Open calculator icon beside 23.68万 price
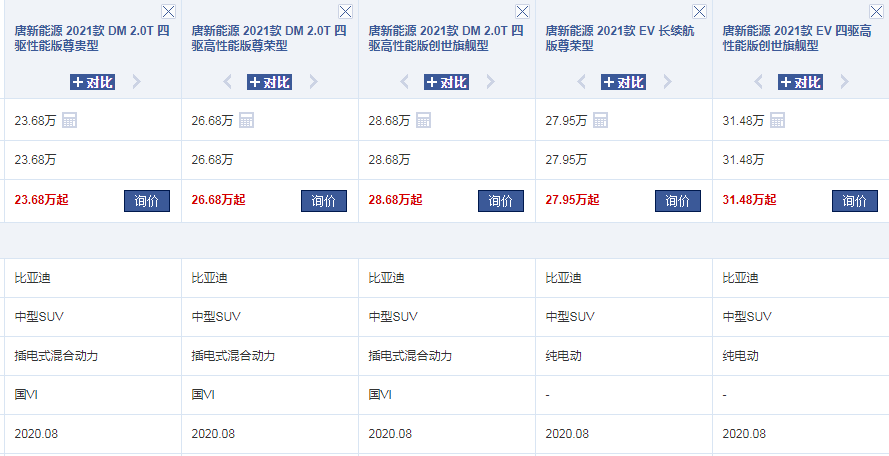This screenshot has height=456, width=889. pos(70,120)
